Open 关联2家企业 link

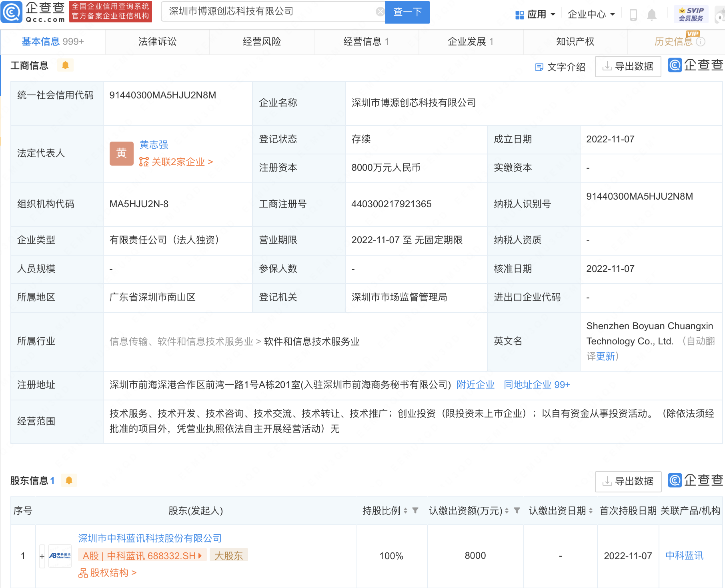176,162
